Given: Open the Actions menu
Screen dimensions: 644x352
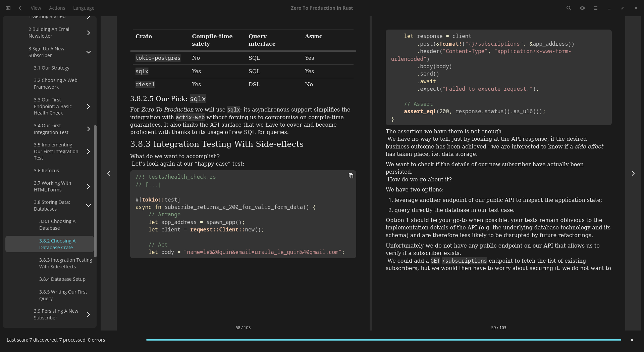Looking at the screenshot, I should pyautogui.click(x=57, y=8).
